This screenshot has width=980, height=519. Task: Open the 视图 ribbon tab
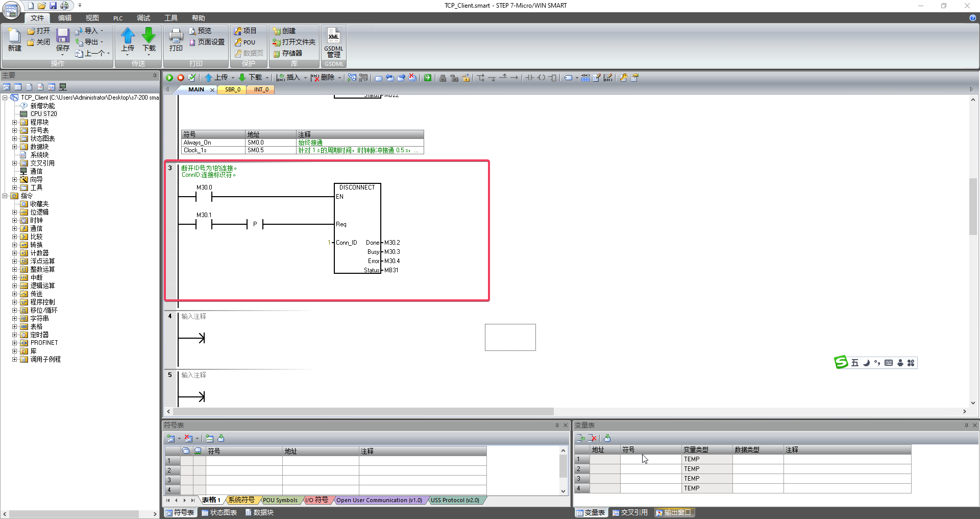tap(92, 18)
